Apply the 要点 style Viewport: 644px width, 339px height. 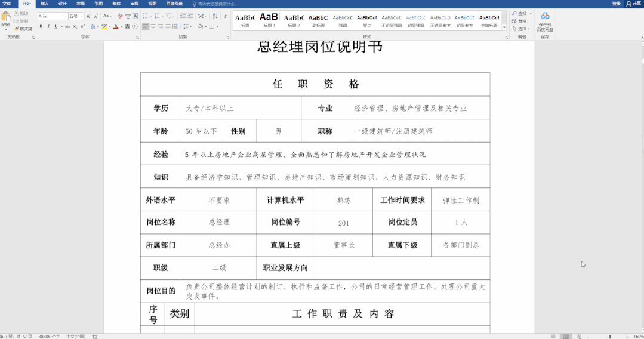367,20
